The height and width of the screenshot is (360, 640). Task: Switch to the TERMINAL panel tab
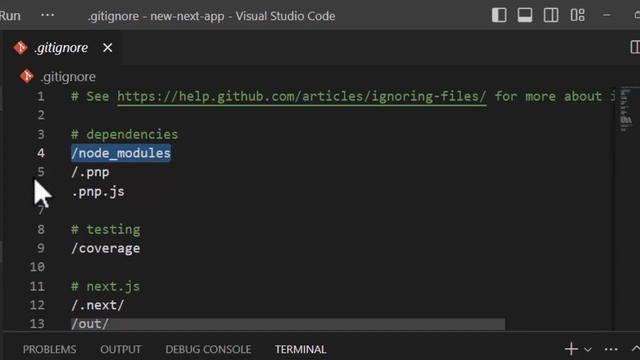[x=300, y=349]
